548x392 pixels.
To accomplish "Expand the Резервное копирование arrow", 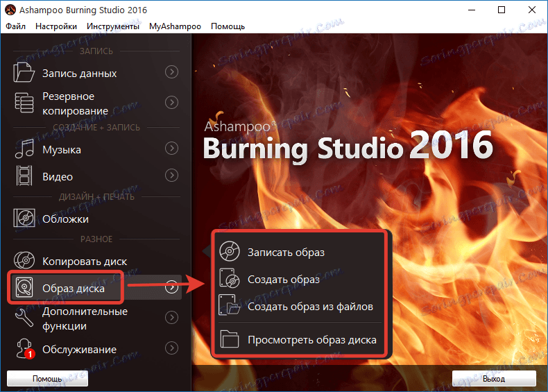I will pyautogui.click(x=171, y=103).
